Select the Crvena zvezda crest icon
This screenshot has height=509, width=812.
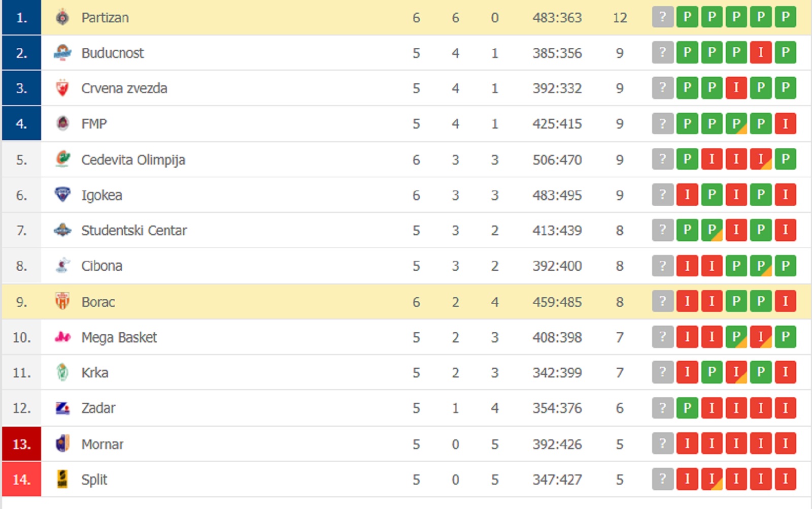[63, 87]
